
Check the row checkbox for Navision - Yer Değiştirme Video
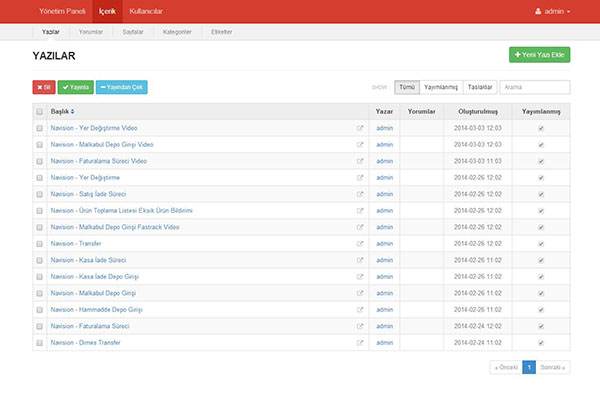pyautogui.click(x=39, y=128)
